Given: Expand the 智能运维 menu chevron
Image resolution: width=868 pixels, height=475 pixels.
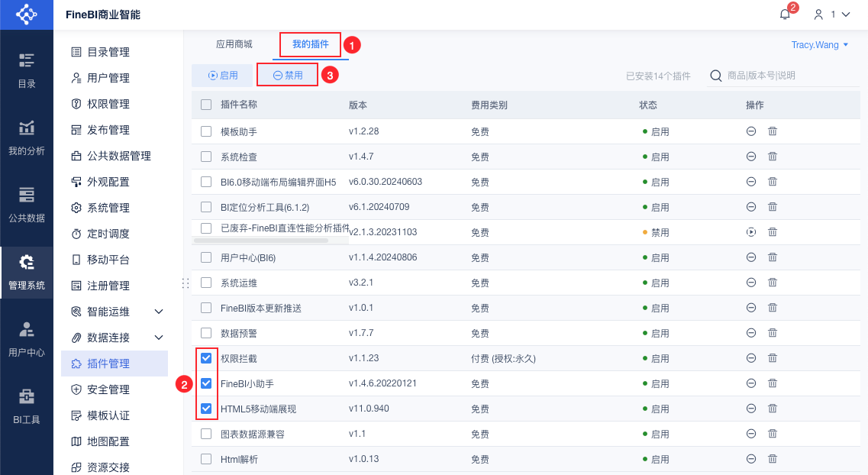Looking at the screenshot, I should [x=159, y=312].
